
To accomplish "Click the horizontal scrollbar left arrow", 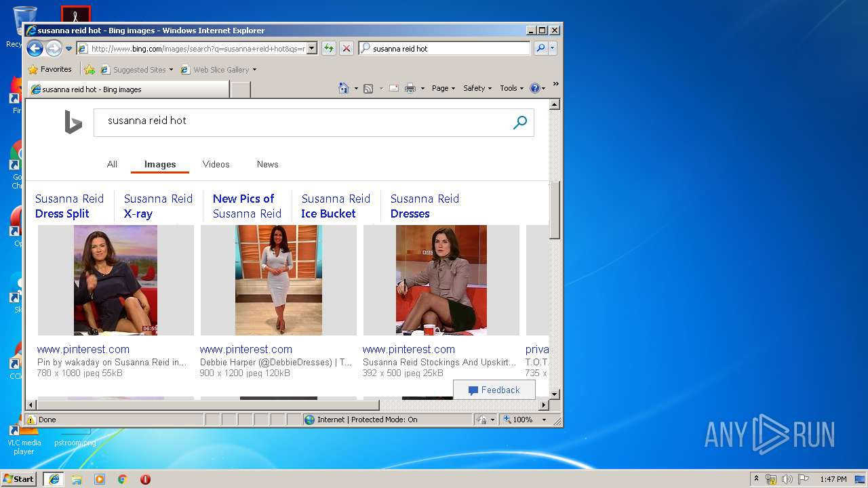I will click(31, 405).
